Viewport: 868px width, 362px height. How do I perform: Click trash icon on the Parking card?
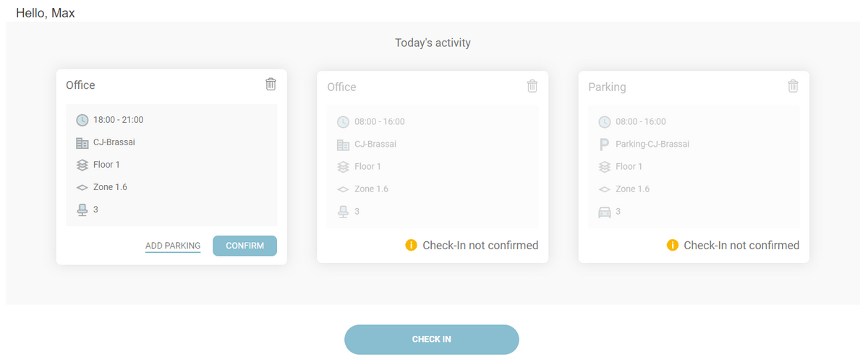click(793, 86)
